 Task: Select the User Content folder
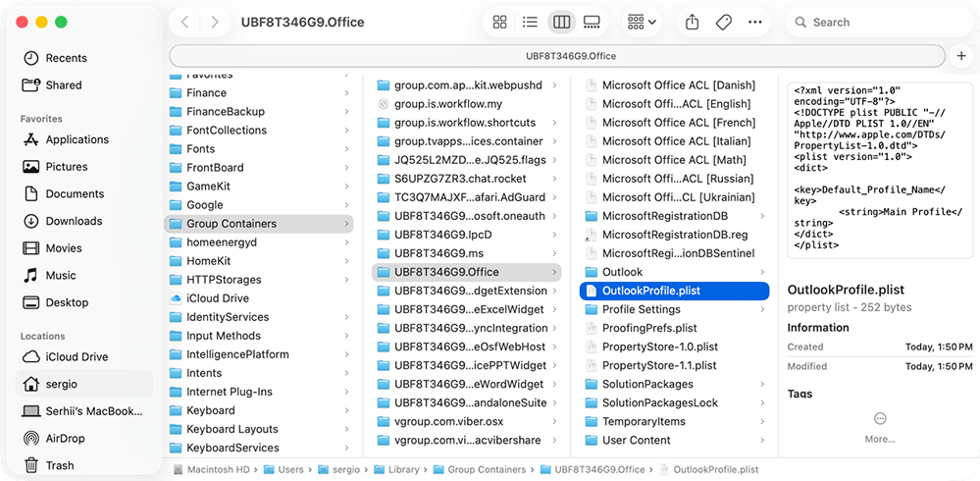coord(674,441)
